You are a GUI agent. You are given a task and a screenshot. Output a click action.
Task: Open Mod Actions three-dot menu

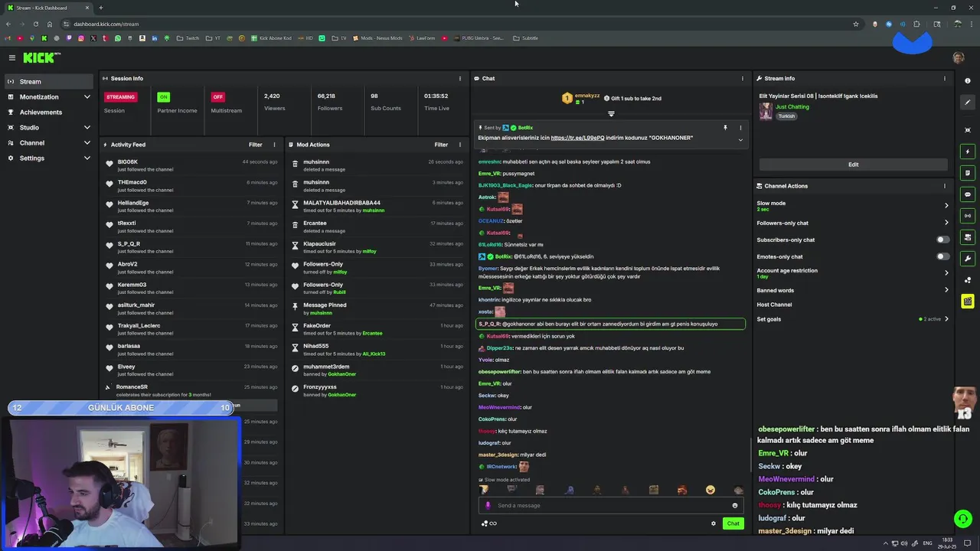tap(460, 145)
